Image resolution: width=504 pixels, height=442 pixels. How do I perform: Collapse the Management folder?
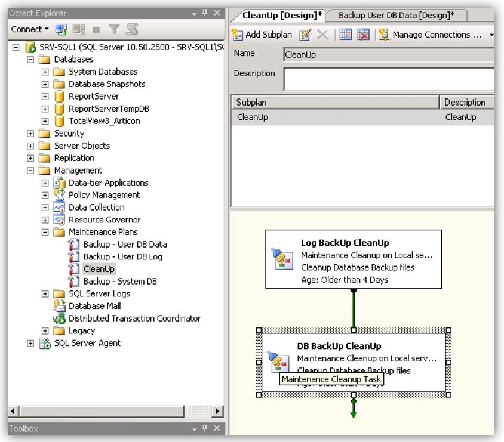point(30,171)
